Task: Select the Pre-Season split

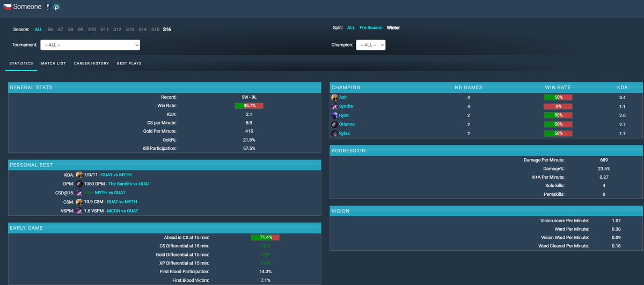Action: [x=371, y=27]
